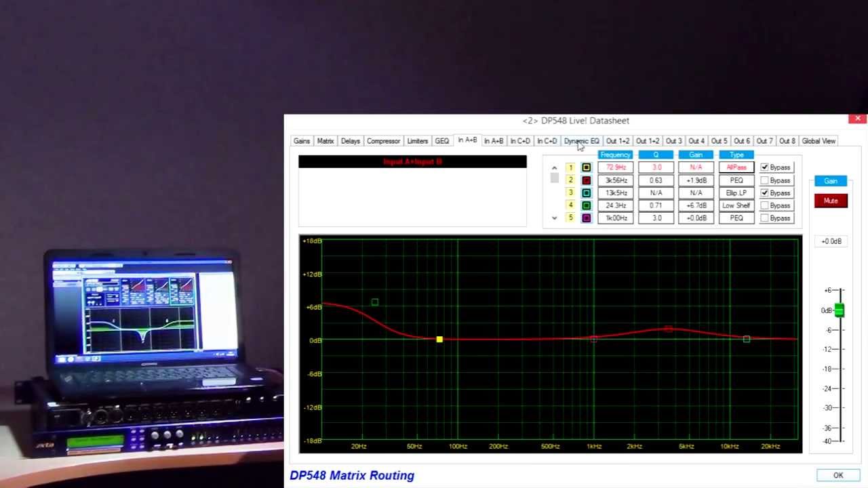Open the Out 6 tab
This screenshot has height=488, width=868.
tap(742, 141)
